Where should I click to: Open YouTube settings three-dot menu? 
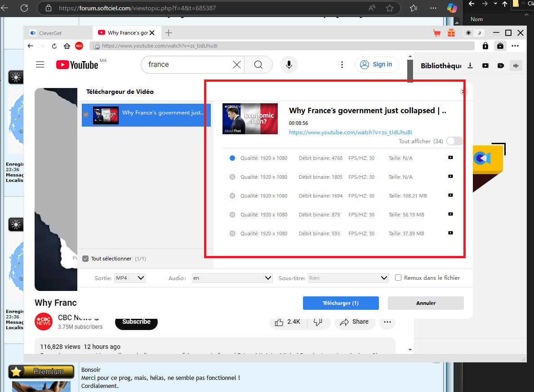(342, 65)
